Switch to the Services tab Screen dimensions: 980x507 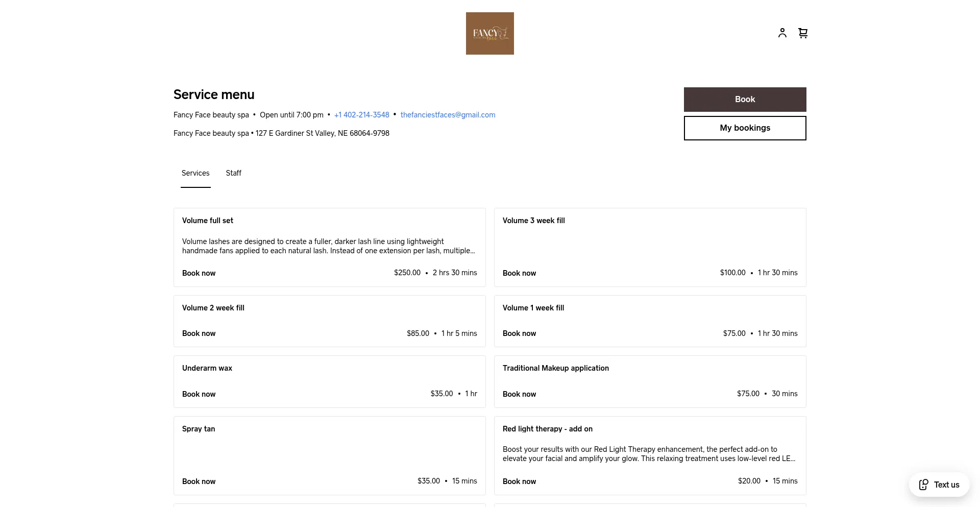pos(195,173)
